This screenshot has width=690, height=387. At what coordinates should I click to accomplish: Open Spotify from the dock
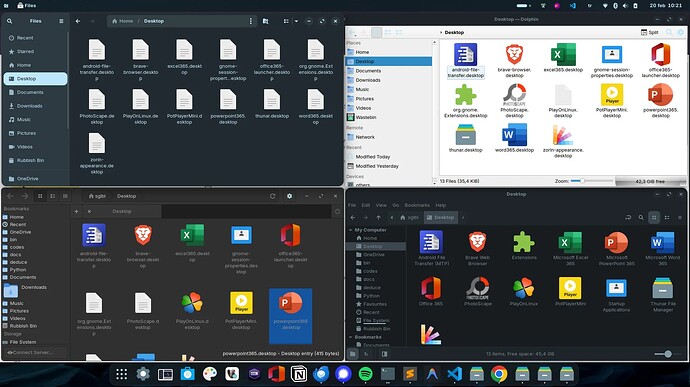point(365,374)
